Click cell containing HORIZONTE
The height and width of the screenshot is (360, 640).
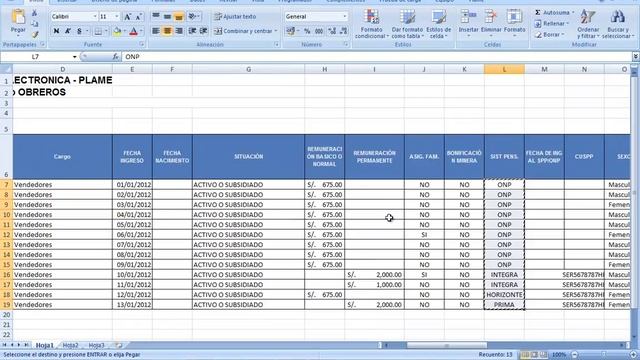pyautogui.click(x=504, y=295)
